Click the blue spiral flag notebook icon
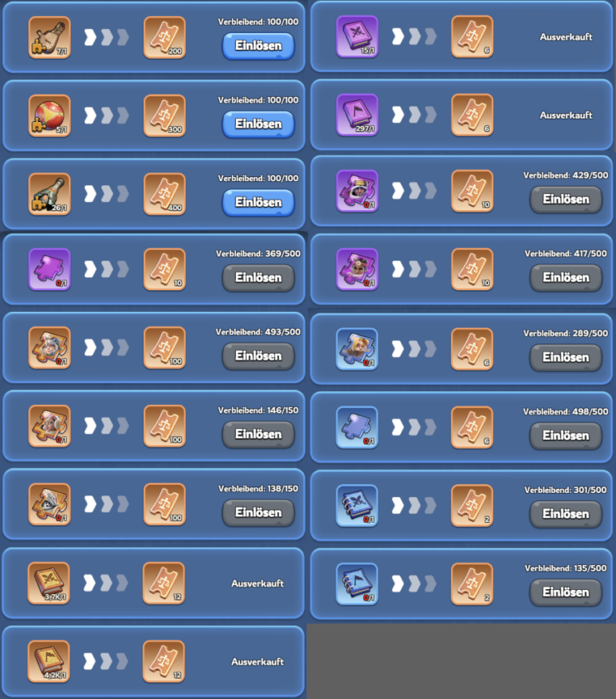The width and height of the screenshot is (616, 699). pyautogui.click(x=357, y=584)
